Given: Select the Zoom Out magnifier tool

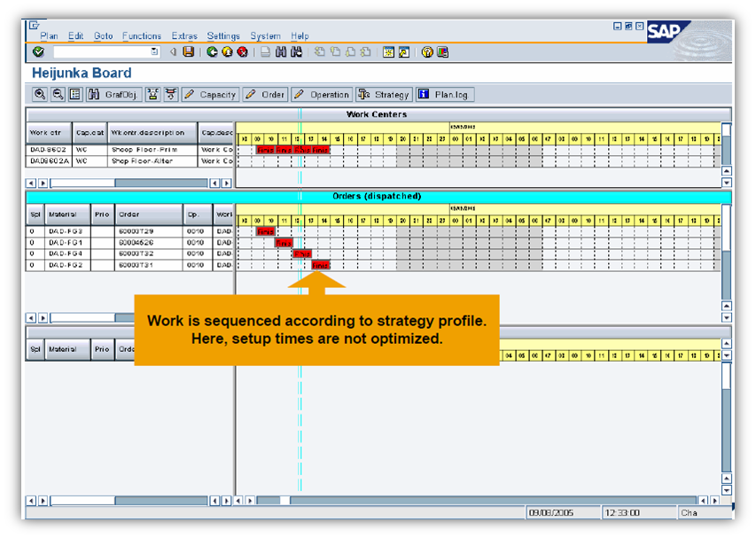Looking at the screenshot, I should tap(55, 94).
